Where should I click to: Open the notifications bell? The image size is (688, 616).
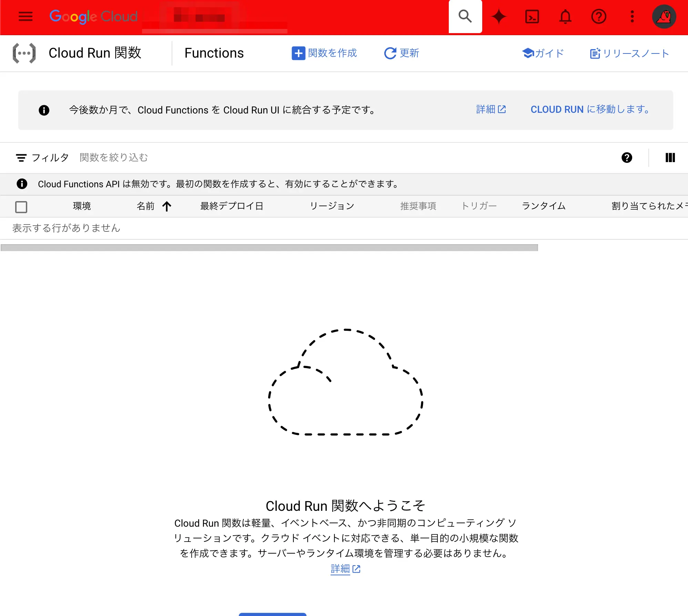point(565,16)
